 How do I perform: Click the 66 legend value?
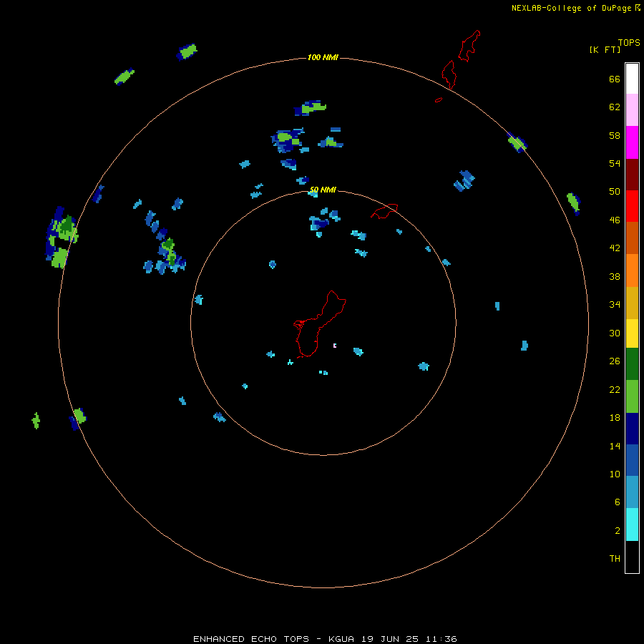(x=615, y=79)
